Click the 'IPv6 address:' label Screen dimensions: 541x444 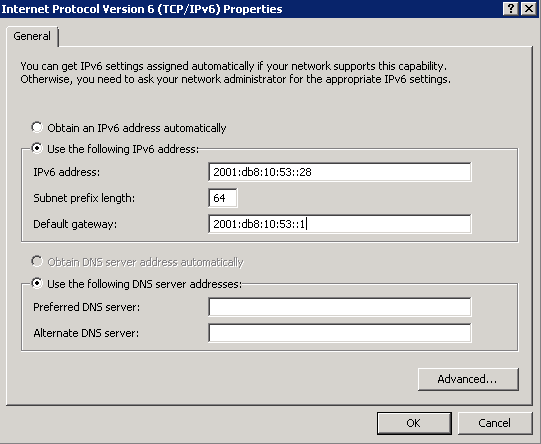point(67,172)
